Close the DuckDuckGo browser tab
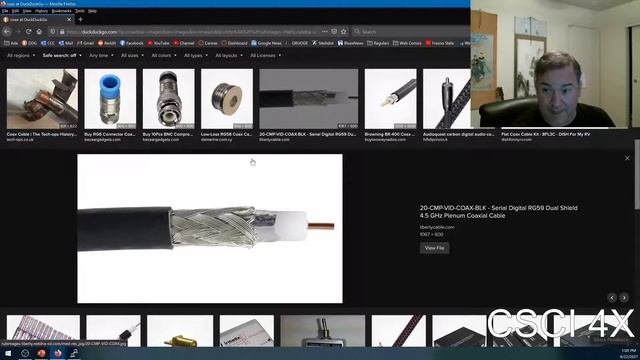 [x=69, y=19]
